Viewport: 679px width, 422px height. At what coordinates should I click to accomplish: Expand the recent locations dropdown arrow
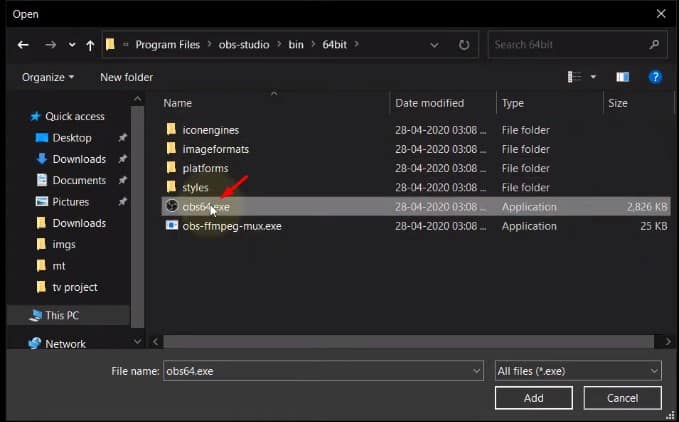coord(72,45)
